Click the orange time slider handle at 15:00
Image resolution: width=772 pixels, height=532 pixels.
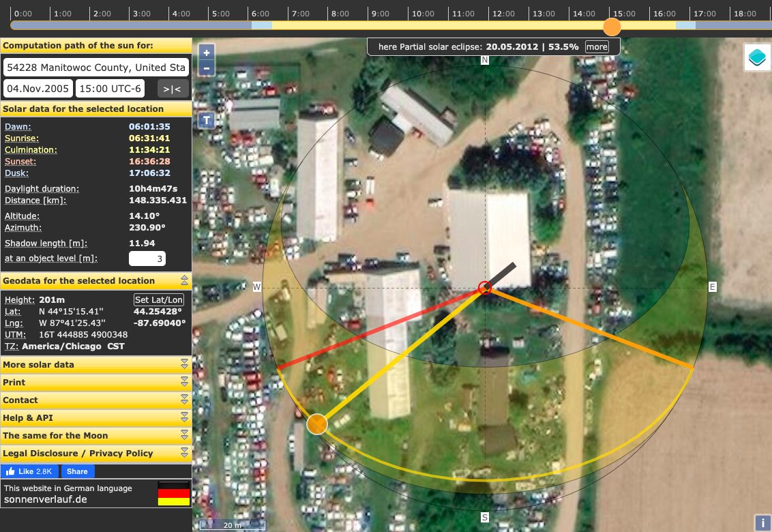point(612,27)
